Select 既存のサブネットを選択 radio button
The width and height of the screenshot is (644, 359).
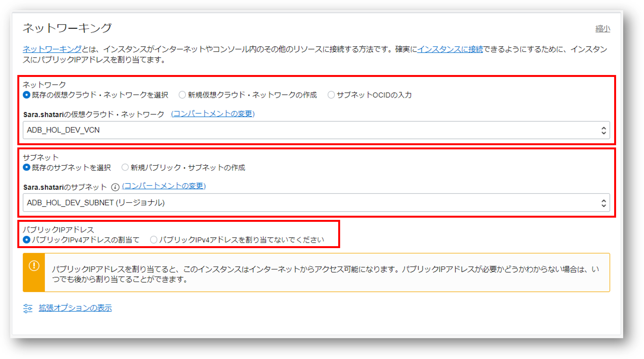26,167
